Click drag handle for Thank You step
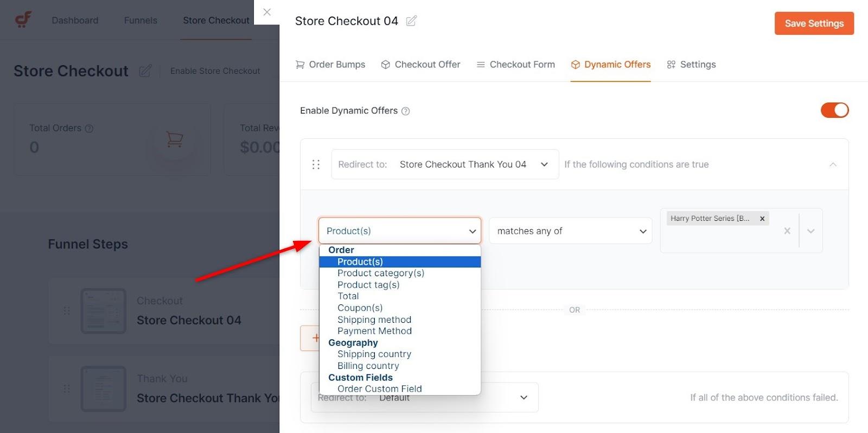This screenshot has height=433, width=868. (x=67, y=389)
